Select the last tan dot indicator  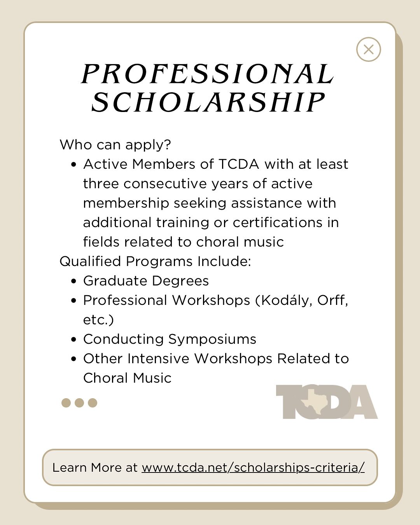point(93,403)
